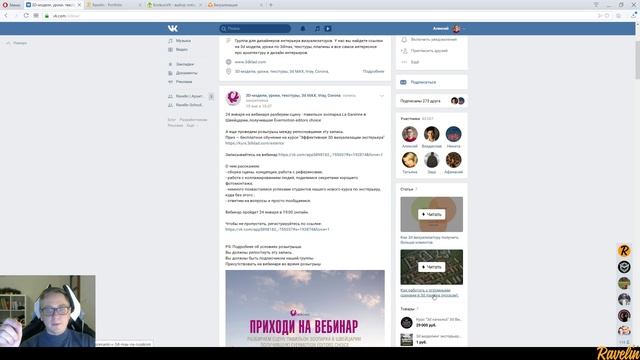Open the Приходи на вебинар post image

pos(305,308)
